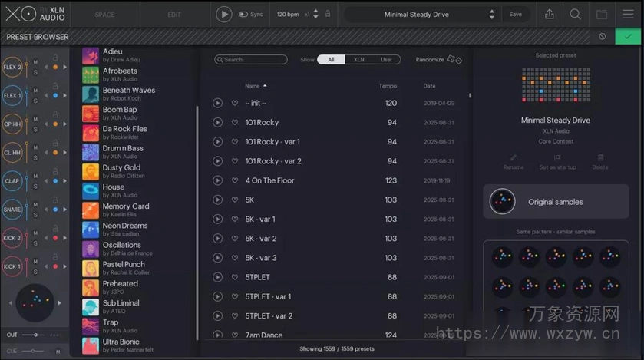Viewport: 644px width, 360px height.
Task: Select the All filter
Action: pyautogui.click(x=331, y=60)
